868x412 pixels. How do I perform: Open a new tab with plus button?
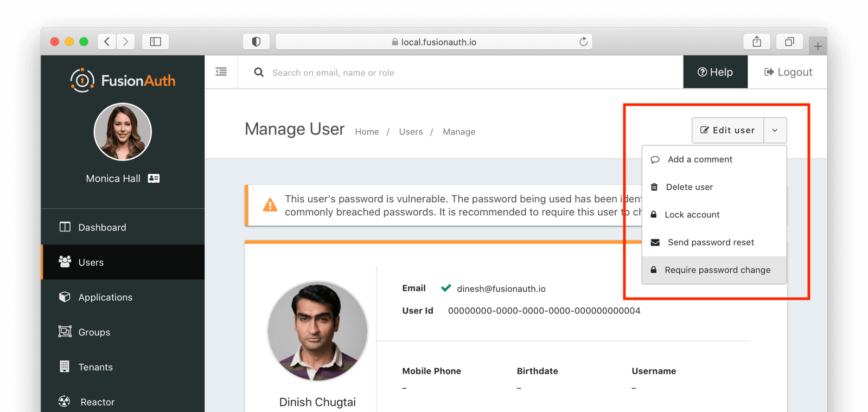(818, 46)
